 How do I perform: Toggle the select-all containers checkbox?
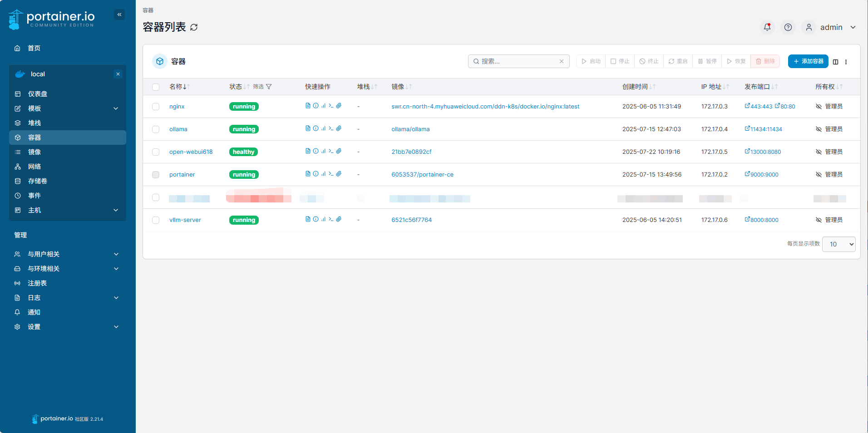(x=156, y=87)
